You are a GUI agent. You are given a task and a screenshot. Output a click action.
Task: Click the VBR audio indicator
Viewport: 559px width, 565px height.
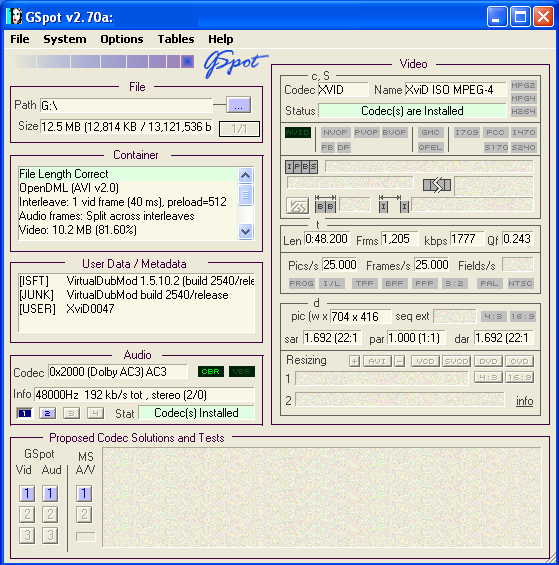pos(242,372)
